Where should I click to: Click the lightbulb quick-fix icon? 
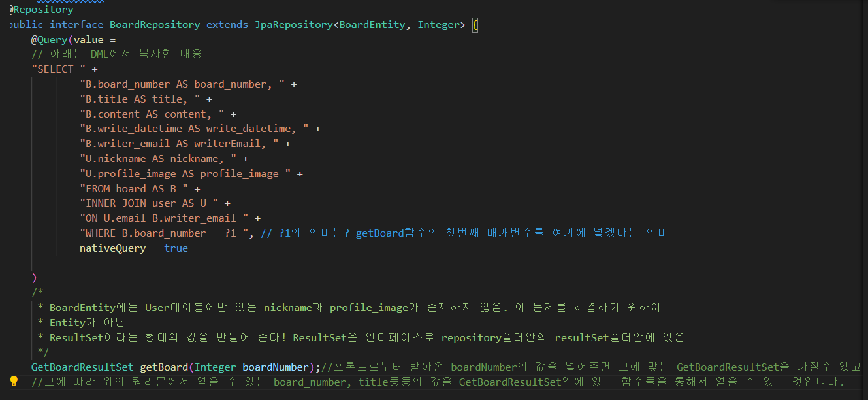click(x=14, y=381)
